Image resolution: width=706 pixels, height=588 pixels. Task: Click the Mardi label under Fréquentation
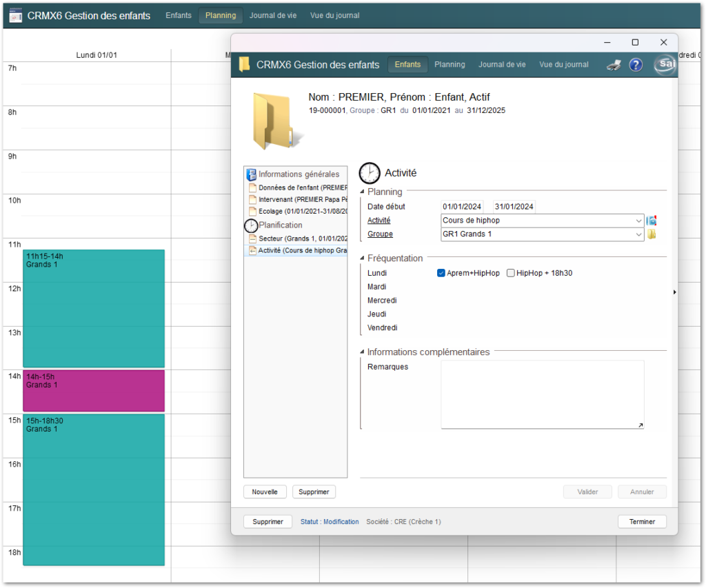point(376,287)
